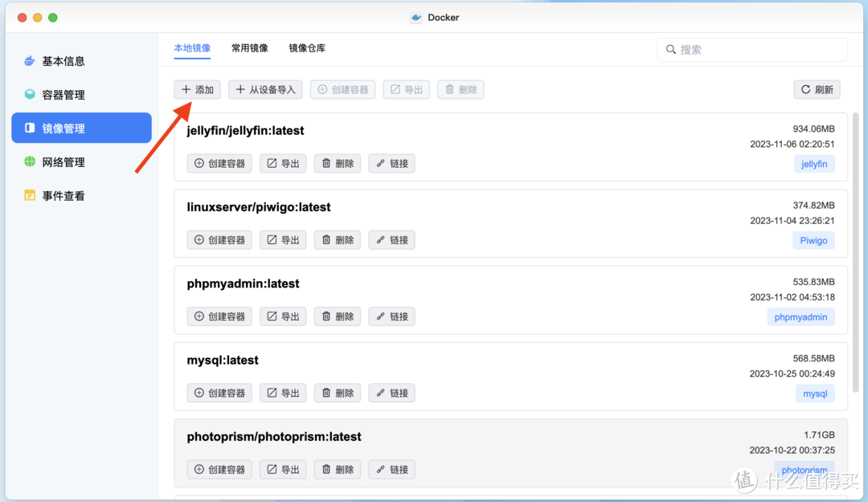Image resolution: width=868 pixels, height=502 pixels.
Task: Select the jellyfin/jellyfin:latest image title
Action: pos(246,131)
